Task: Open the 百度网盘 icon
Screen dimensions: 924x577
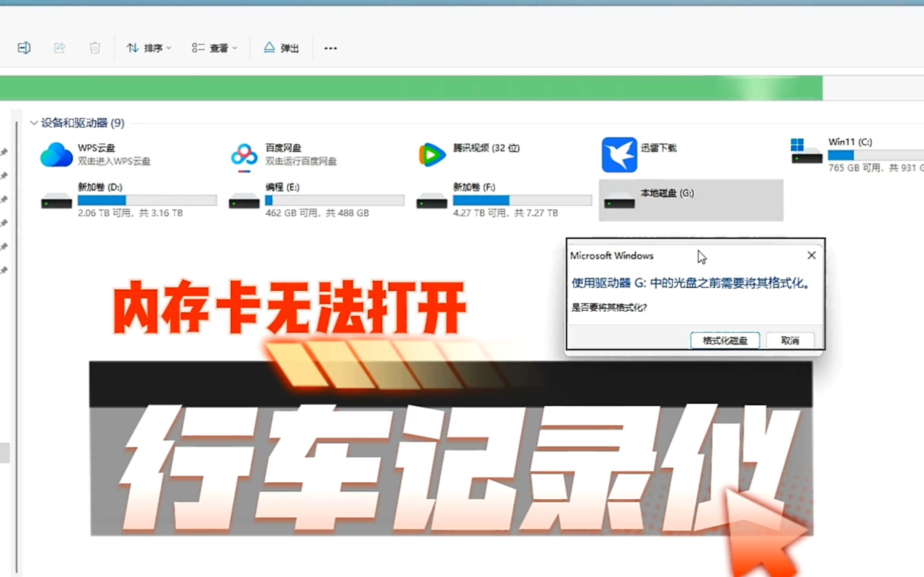Action: 244,155
